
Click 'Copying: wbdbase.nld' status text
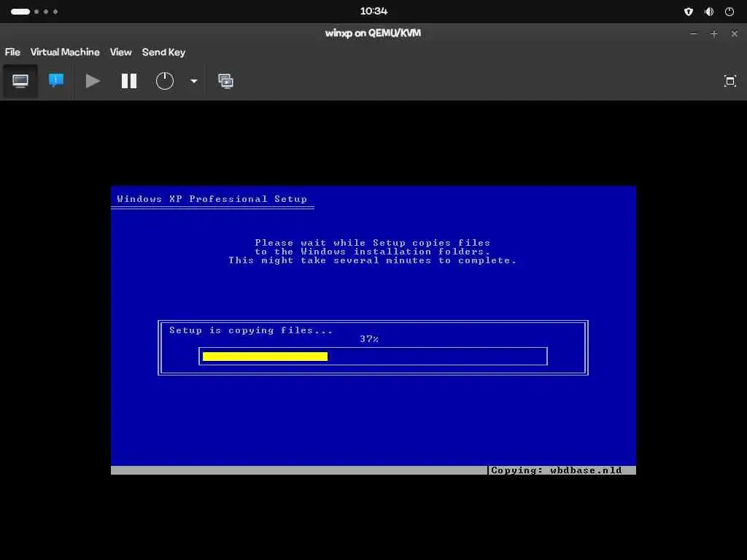click(557, 470)
